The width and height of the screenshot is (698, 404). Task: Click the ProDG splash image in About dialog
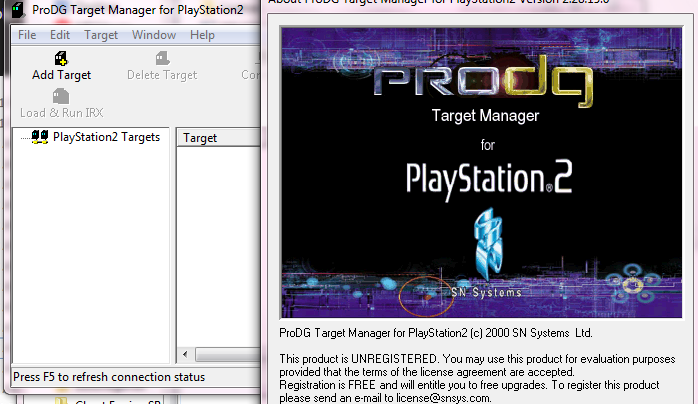click(x=481, y=173)
